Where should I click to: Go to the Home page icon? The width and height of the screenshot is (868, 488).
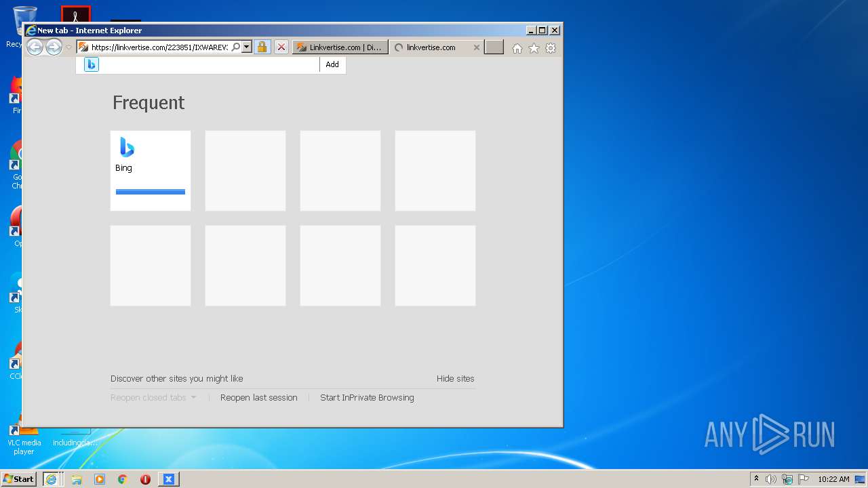click(517, 48)
